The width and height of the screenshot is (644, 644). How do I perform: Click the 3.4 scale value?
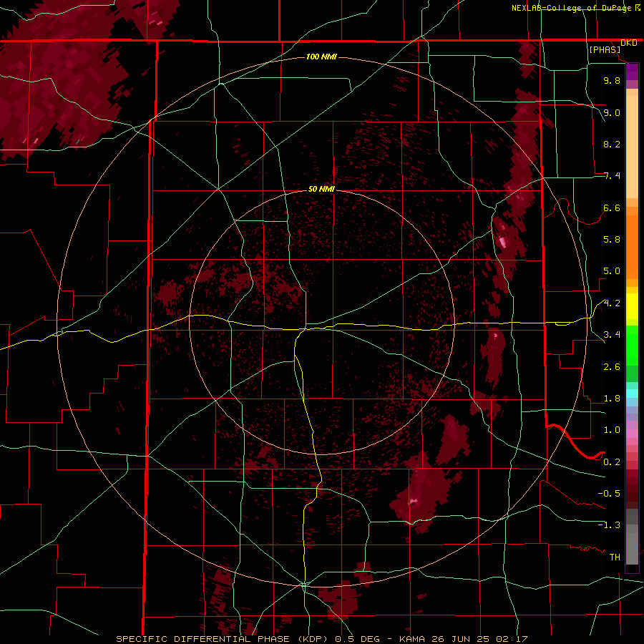click(612, 335)
